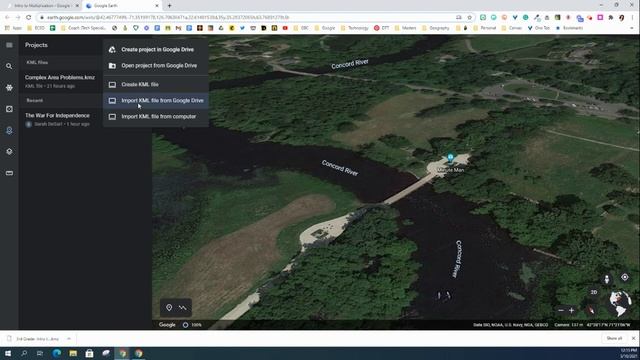640x360 pixels.
Task: Open the Geography bookmarks folder
Action: coord(436,28)
